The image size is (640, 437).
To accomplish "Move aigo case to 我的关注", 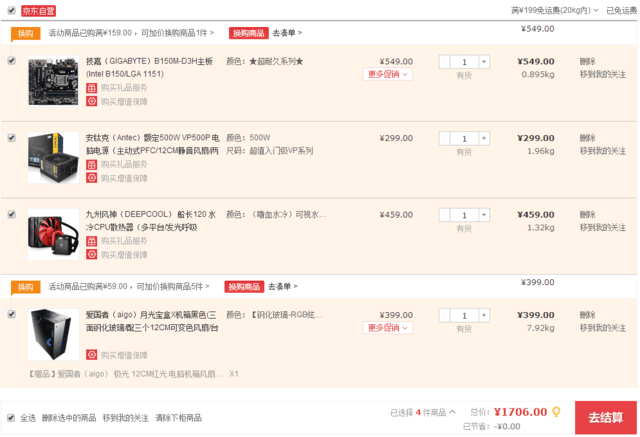I will click(603, 328).
